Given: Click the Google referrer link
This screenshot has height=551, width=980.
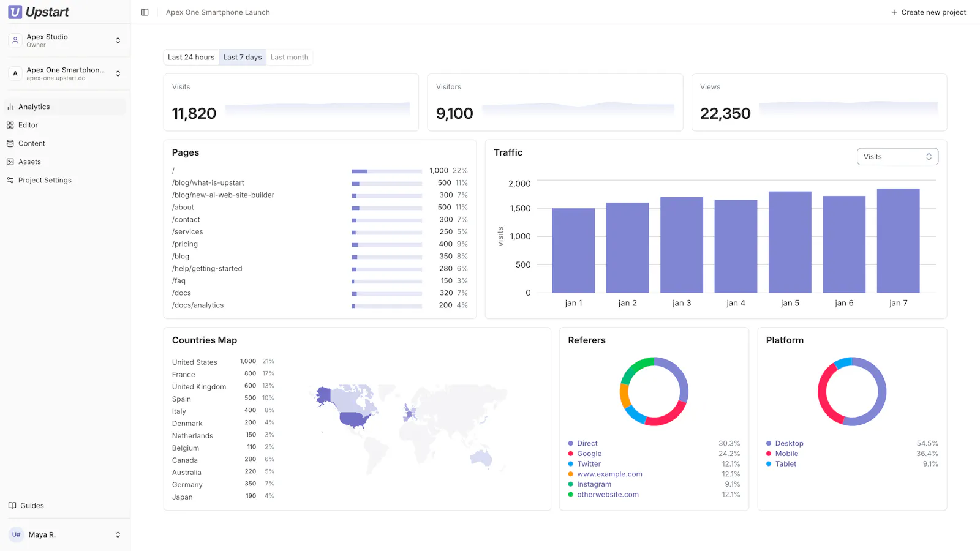Looking at the screenshot, I should point(589,454).
